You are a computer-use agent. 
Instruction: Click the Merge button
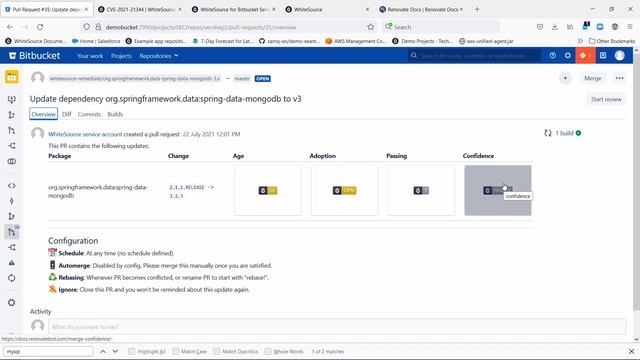[x=593, y=78]
